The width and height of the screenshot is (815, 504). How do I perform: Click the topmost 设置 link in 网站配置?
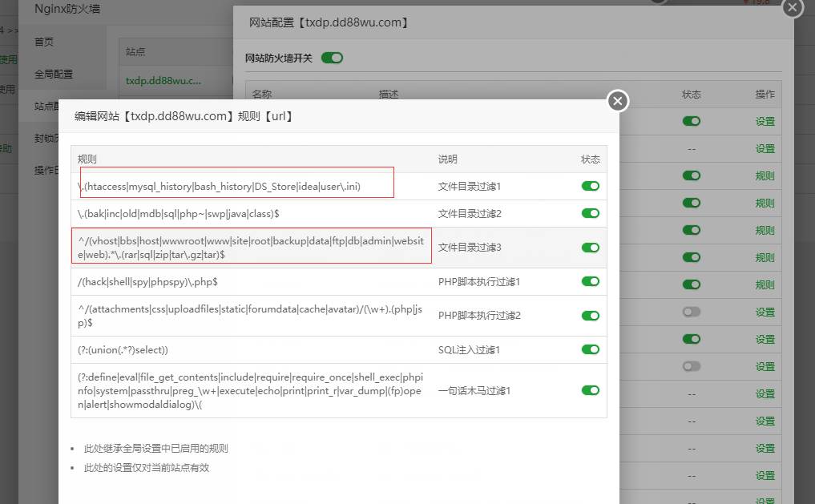coord(765,121)
